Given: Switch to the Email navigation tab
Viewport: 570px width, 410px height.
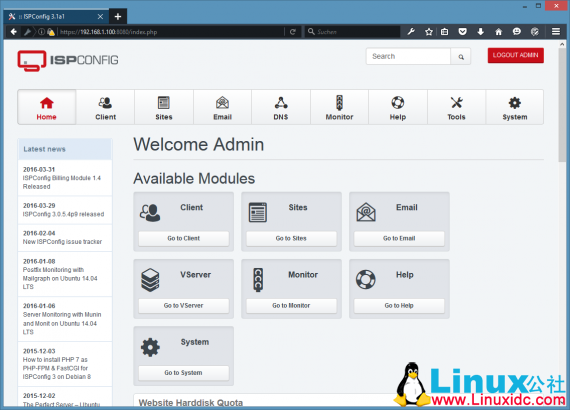Looking at the screenshot, I should (222, 107).
